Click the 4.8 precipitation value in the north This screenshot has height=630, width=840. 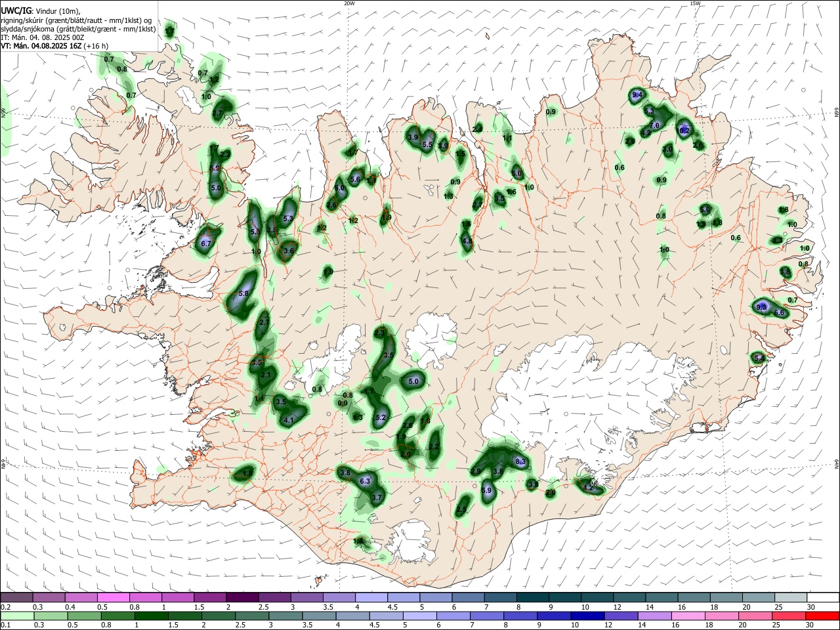(467, 241)
